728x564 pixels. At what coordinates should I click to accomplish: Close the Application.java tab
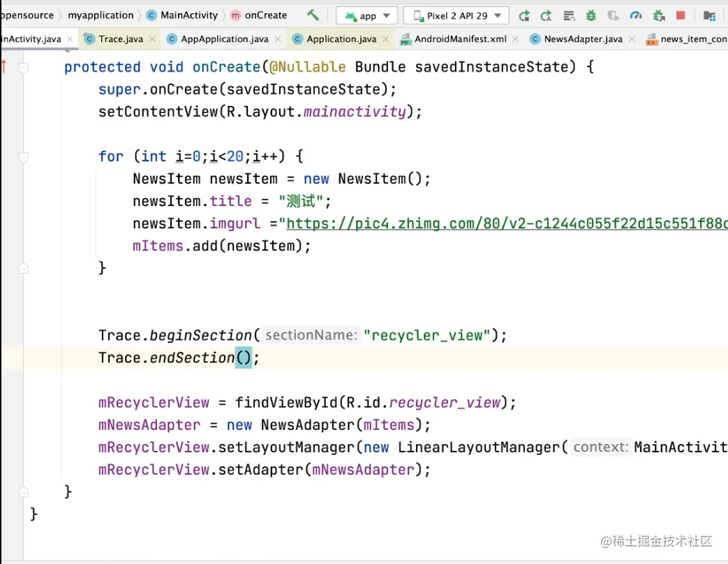[386, 39]
